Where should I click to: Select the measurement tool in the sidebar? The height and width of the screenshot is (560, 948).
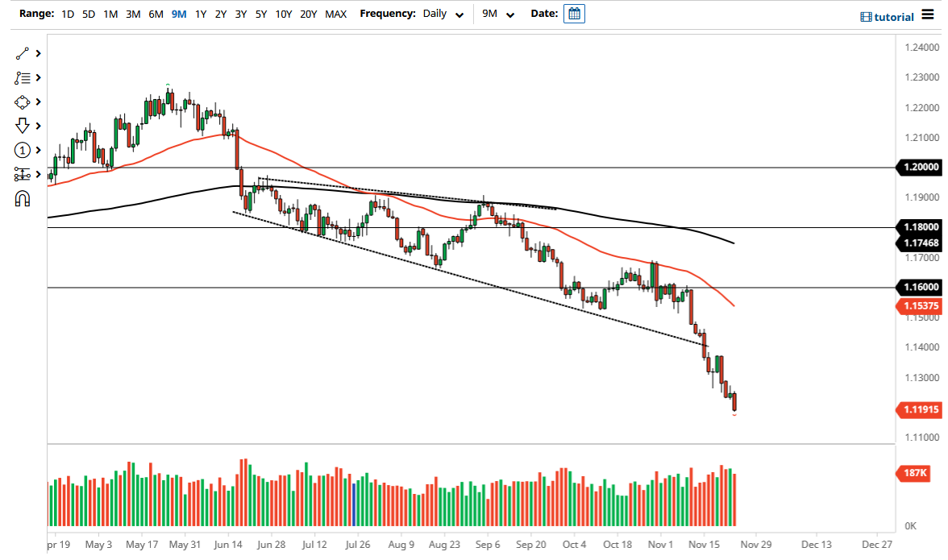click(22, 174)
